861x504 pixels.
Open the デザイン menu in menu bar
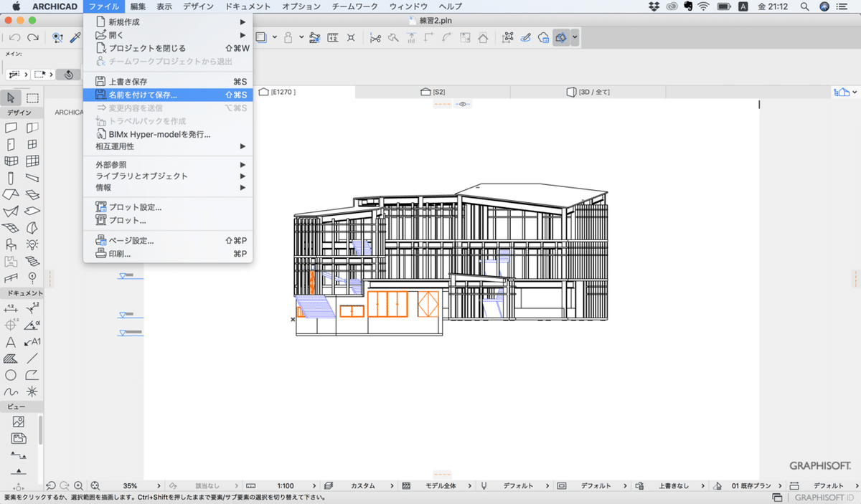(198, 6)
